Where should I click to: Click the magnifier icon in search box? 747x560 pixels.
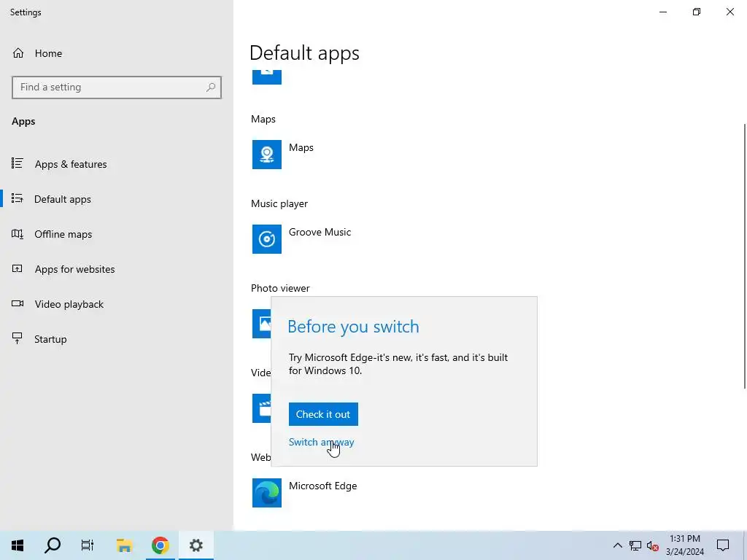point(211,87)
